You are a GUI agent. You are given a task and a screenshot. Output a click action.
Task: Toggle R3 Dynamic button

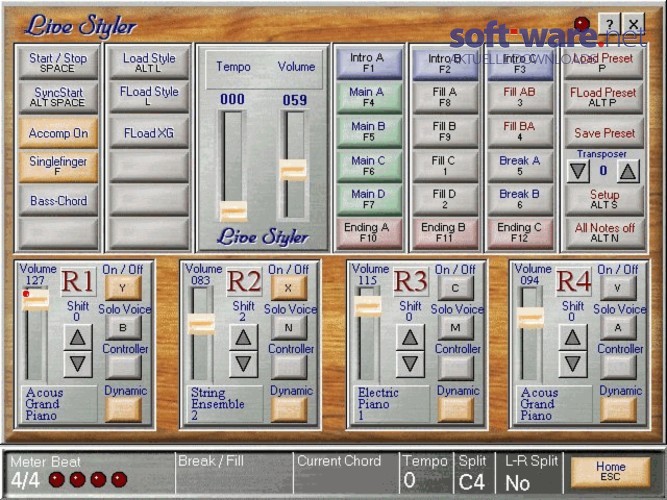(x=455, y=410)
